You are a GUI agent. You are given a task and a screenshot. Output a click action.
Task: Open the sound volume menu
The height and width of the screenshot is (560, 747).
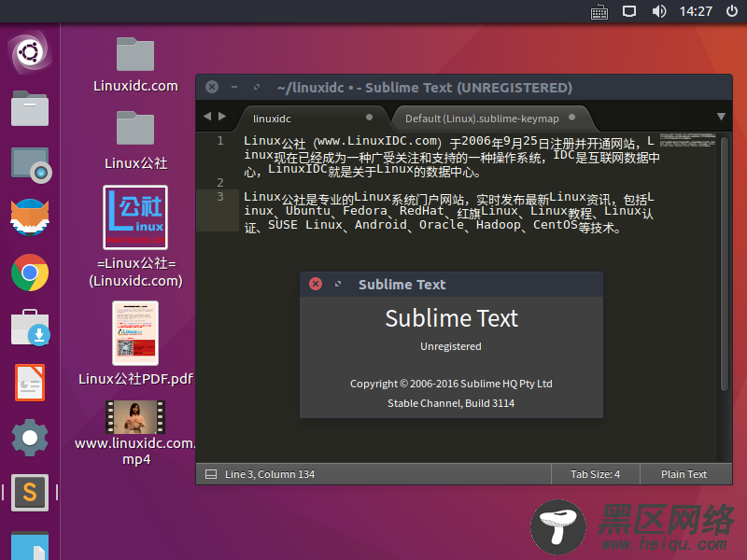[659, 11]
